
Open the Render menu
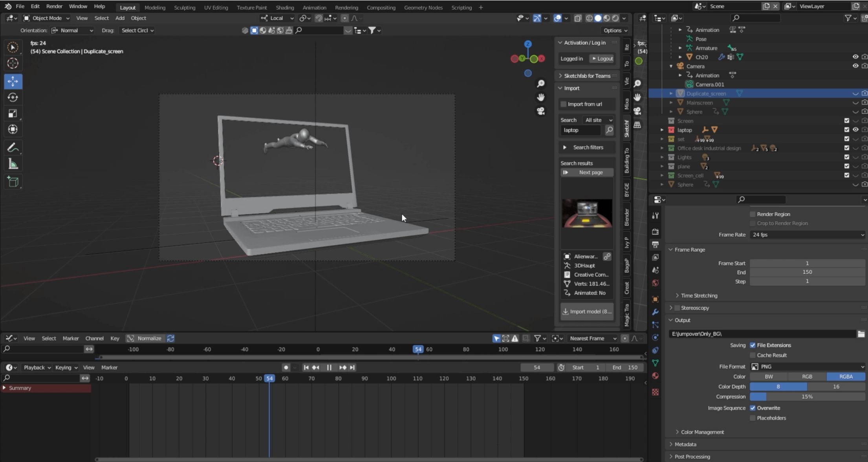click(54, 6)
